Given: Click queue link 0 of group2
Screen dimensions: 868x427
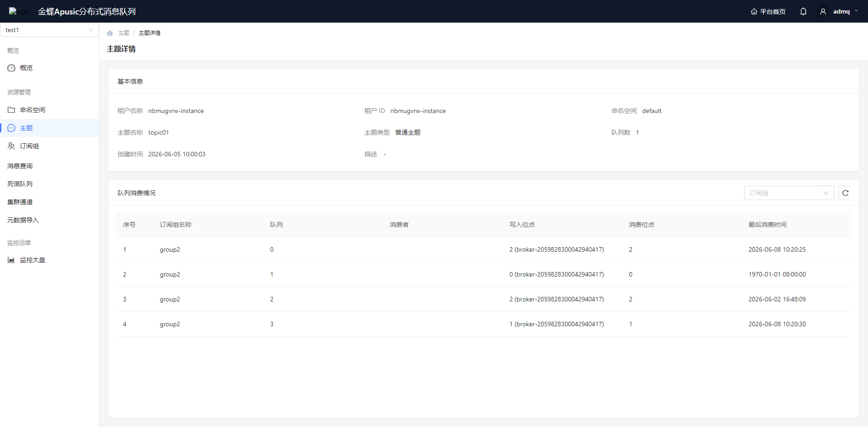Looking at the screenshot, I should click(272, 249).
